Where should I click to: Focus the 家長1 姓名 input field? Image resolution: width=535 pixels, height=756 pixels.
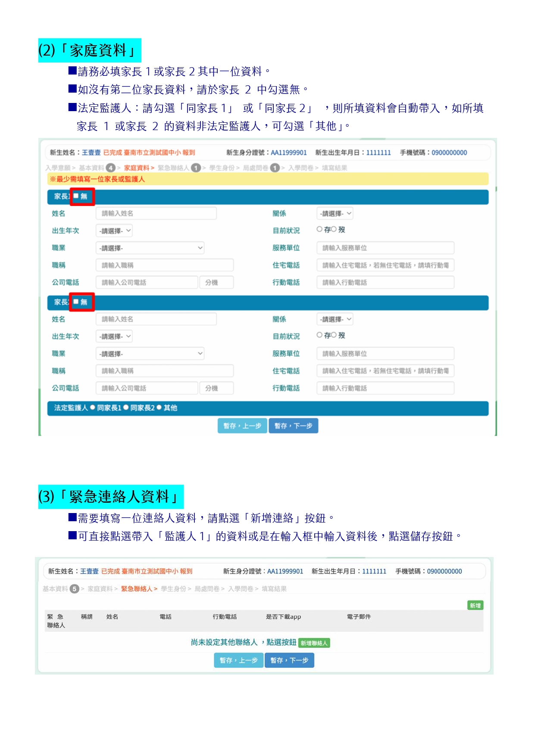[x=156, y=213]
